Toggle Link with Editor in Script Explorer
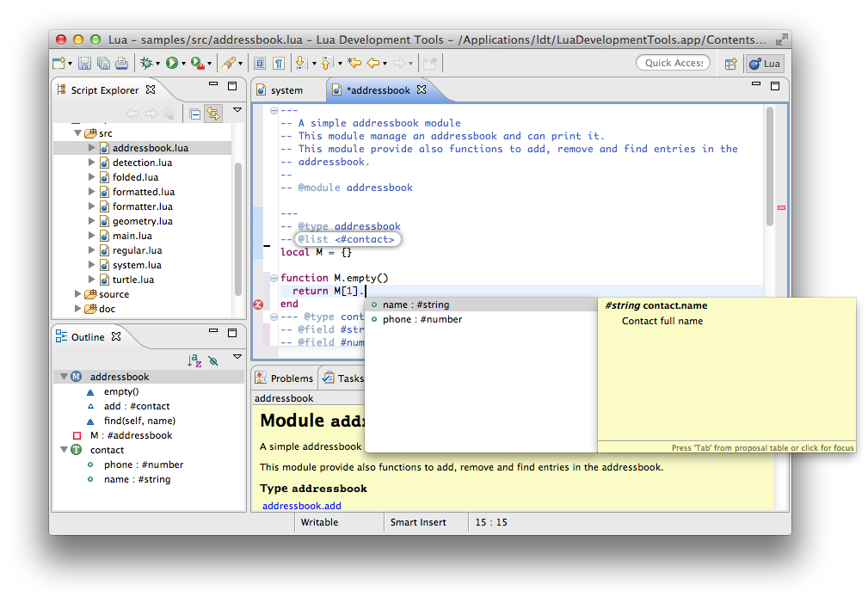Screen dimensions: 868x603 pos(213,114)
